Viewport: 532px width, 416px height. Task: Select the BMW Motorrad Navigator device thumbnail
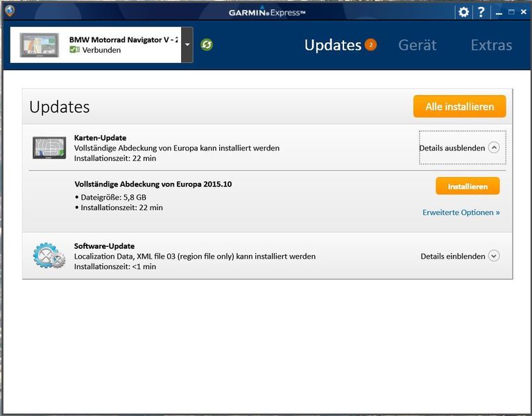[x=40, y=45]
